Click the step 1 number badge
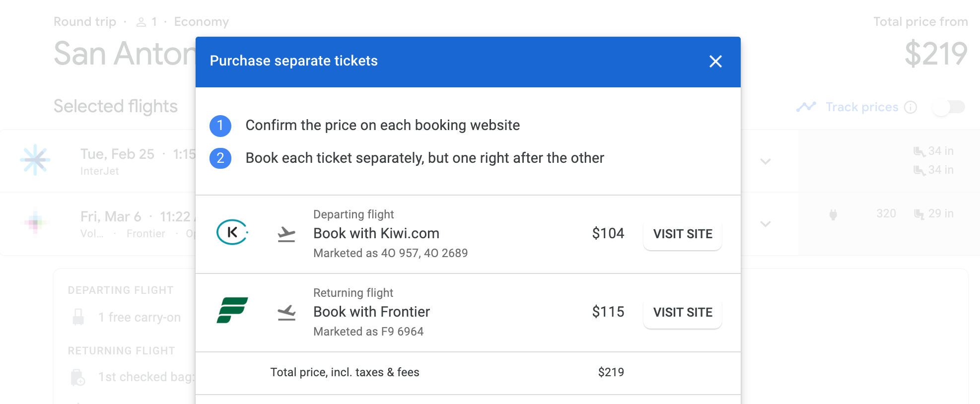 point(220,126)
